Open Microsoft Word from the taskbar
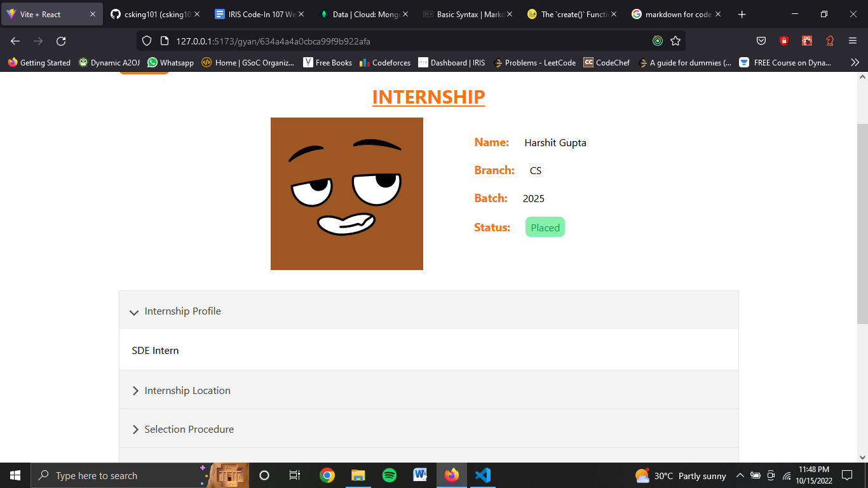 click(x=421, y=475)
